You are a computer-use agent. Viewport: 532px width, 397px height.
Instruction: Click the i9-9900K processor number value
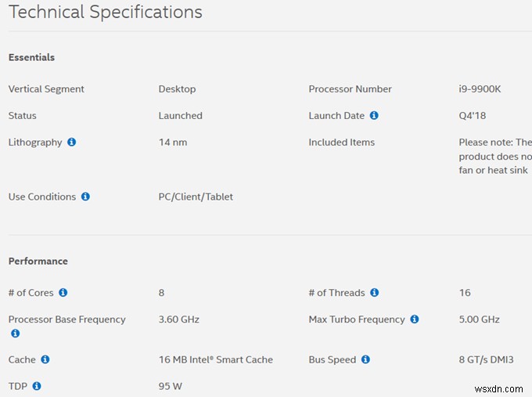pyautogui.click(x=480, y=89)
